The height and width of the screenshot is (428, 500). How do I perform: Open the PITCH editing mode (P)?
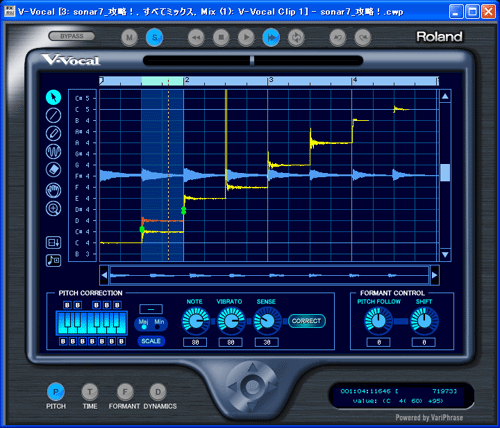coord(56,392)
